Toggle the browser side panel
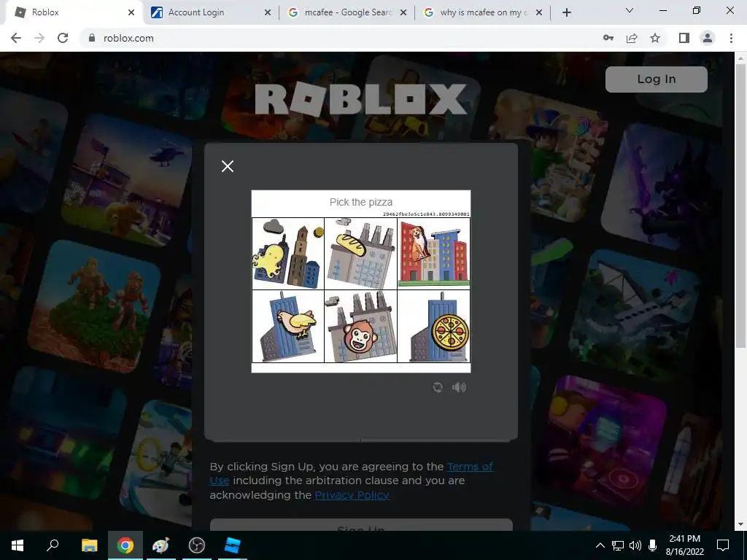 tap(684, 38)
